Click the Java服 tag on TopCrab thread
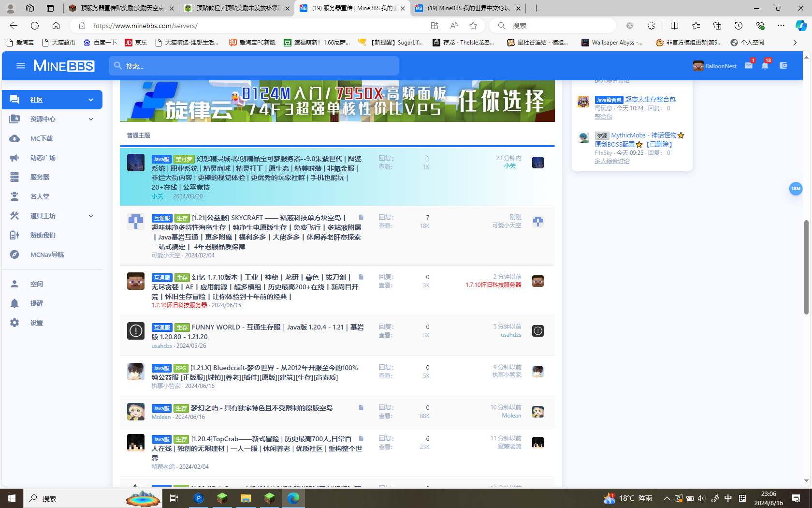 point(161,439)
